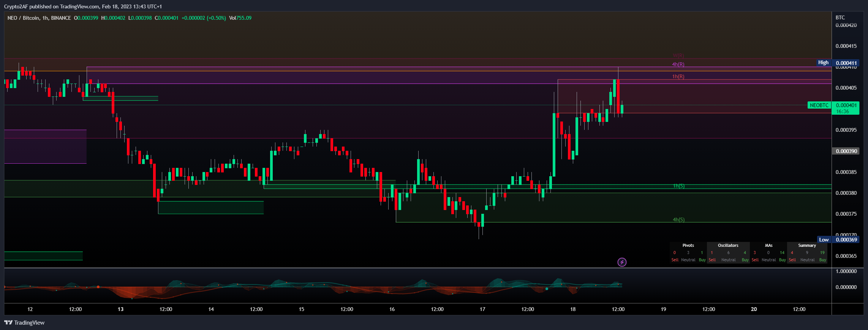Click the date 20 on the time axis
Image resolution: width=868 pixels, height=330 pixels.
pyautogui.click(x=754, y=309)
